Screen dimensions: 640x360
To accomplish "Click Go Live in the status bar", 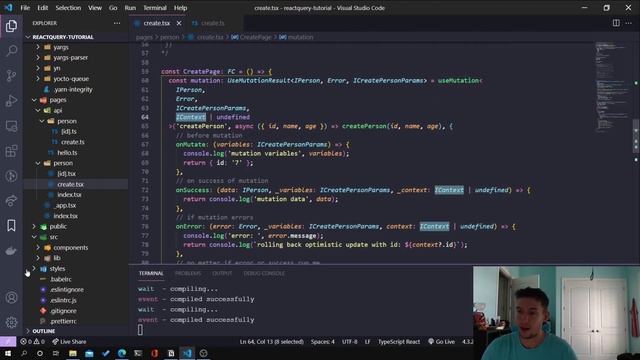I will 441,342.
